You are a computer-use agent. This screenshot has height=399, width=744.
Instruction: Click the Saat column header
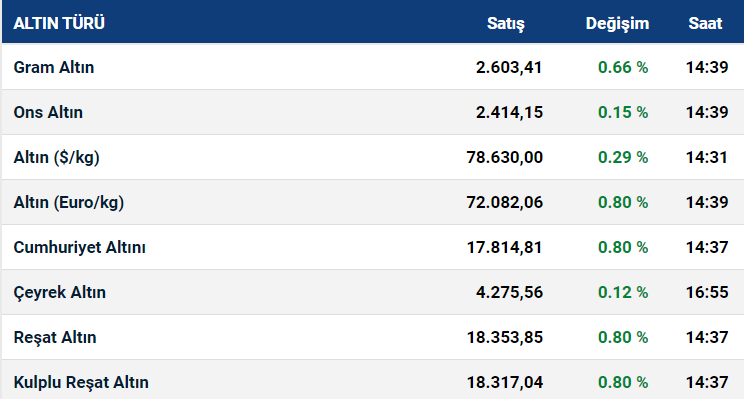click(x=705, y=23)
